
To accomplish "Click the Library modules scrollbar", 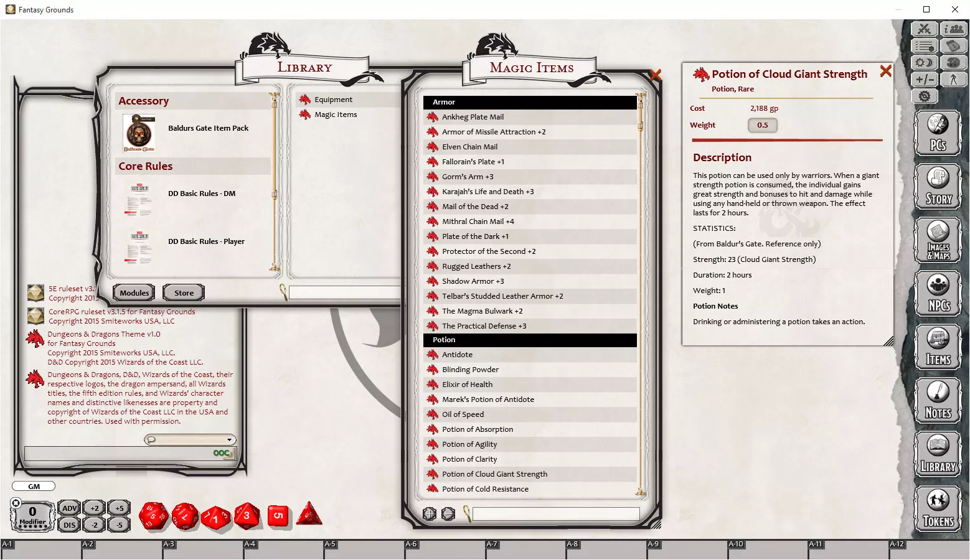I will [x=274, y=182].
